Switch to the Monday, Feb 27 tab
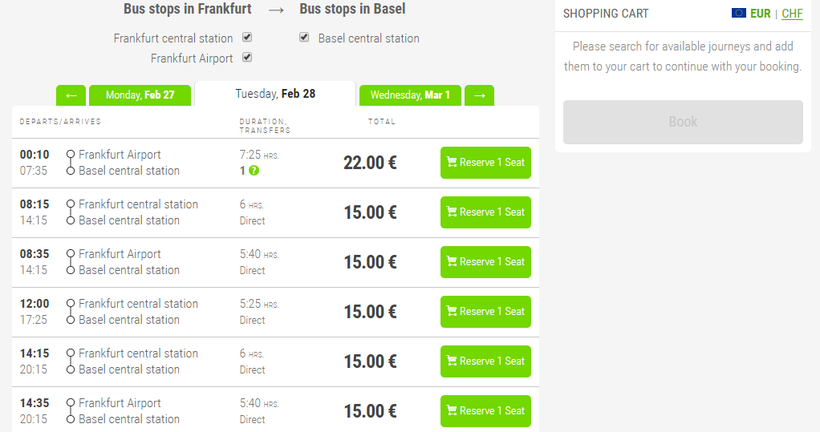This screenshot has width=820, height=432. [139, 96]
